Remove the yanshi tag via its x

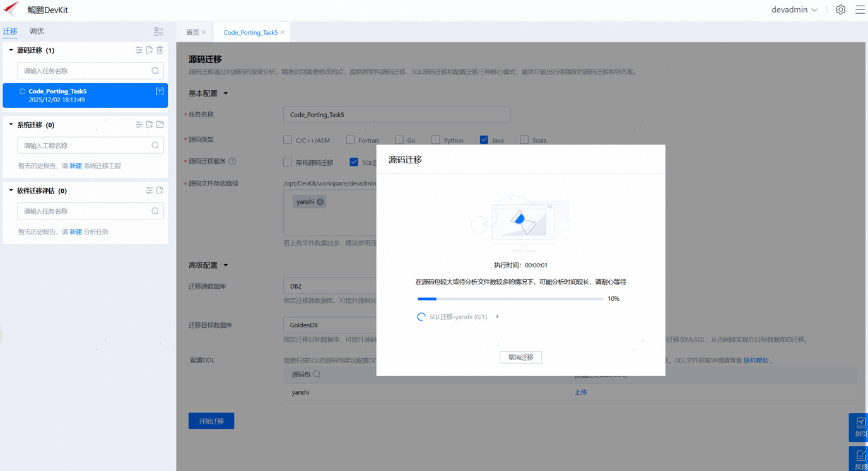(320, 202)
